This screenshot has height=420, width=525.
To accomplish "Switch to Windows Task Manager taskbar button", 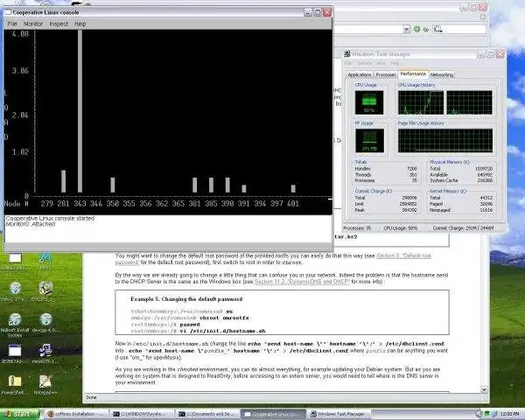I will tap(339, 414).
